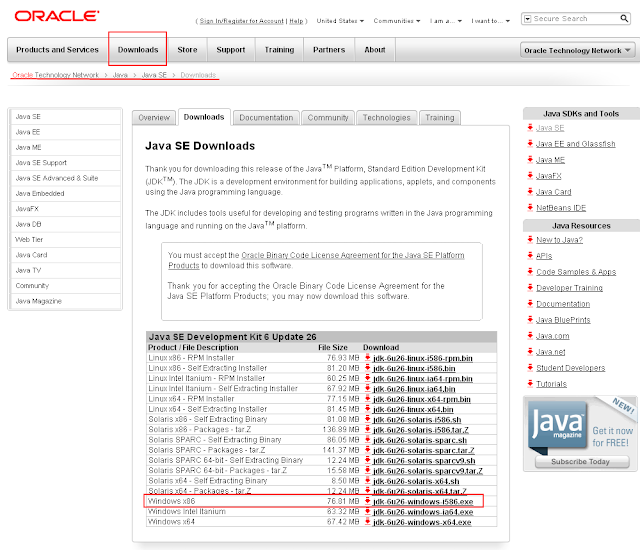
Task: Click download icon for jdk-6u26-linux-i586.bin
Action: pyautogui.click(x=367, y=368)
